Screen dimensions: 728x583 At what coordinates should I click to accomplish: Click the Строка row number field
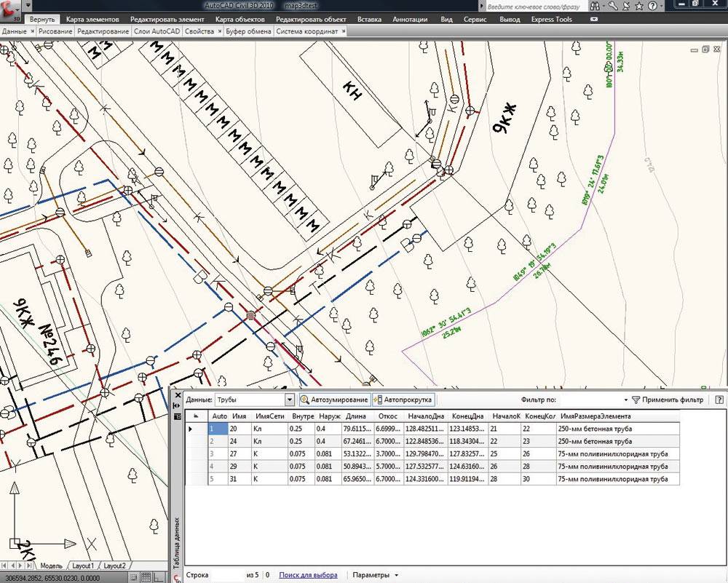pos(226,575)
